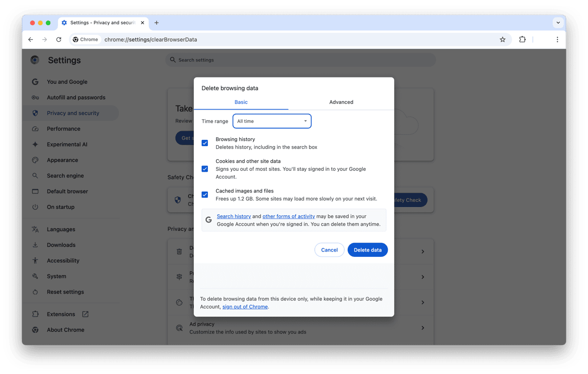Click the Google G icon in the info box
Screen dimensions: 588x374
(x=209, y=220)
